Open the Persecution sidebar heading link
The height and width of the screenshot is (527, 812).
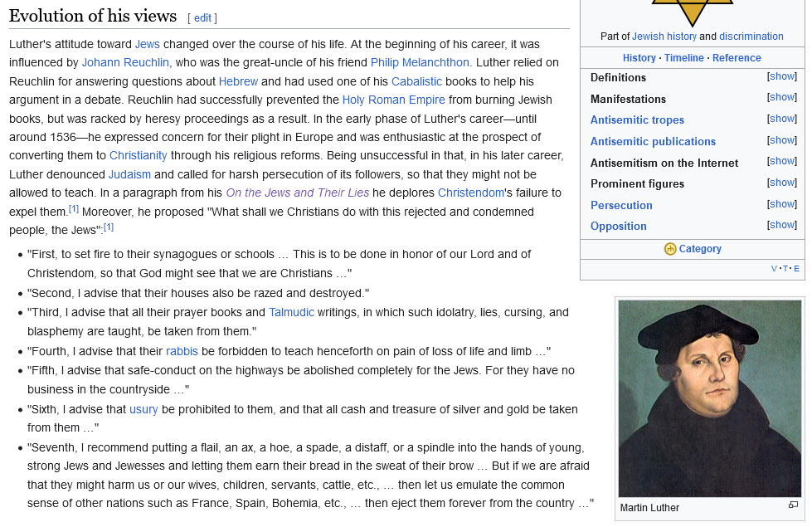tap(621, 205)
